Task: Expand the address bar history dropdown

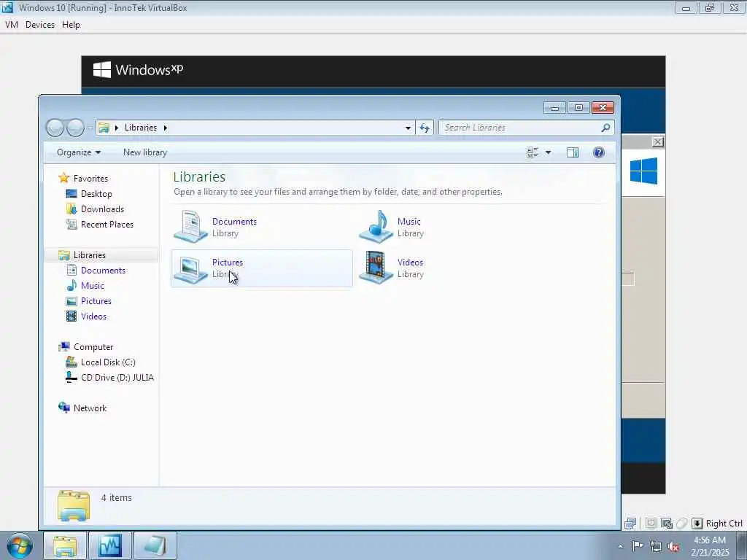Action: point(408,128)
